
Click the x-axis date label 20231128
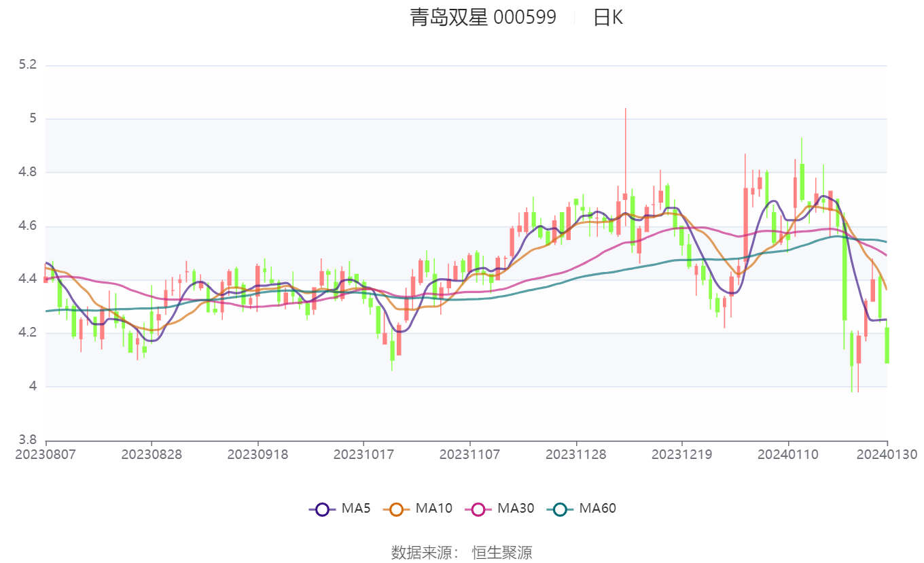coord(576,454)
